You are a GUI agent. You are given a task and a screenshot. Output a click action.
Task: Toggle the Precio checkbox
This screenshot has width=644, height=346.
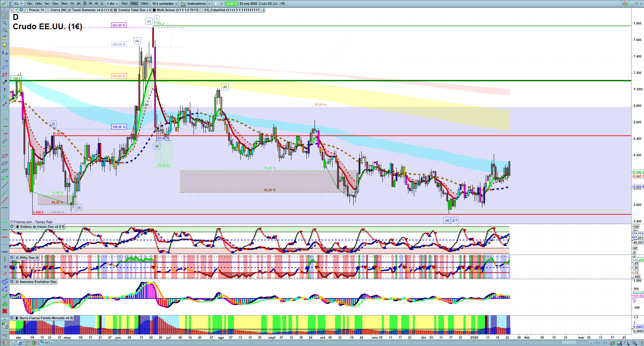click(27, 10)
